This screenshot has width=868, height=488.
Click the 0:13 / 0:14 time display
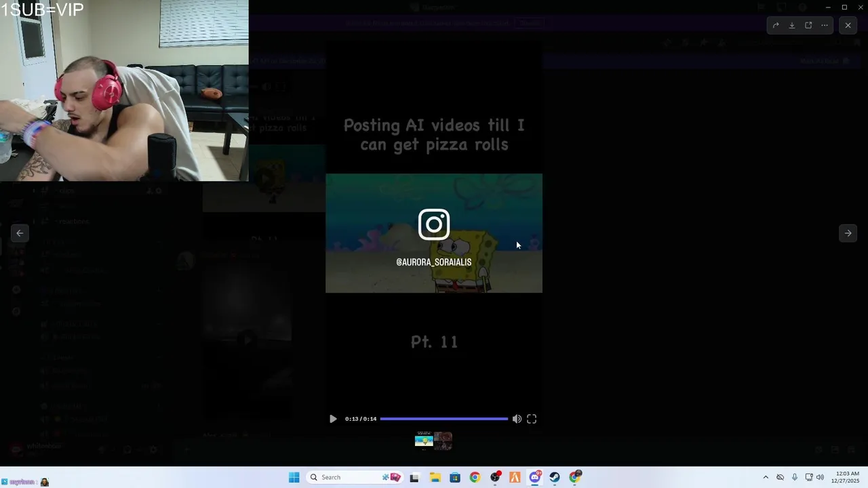360,419
